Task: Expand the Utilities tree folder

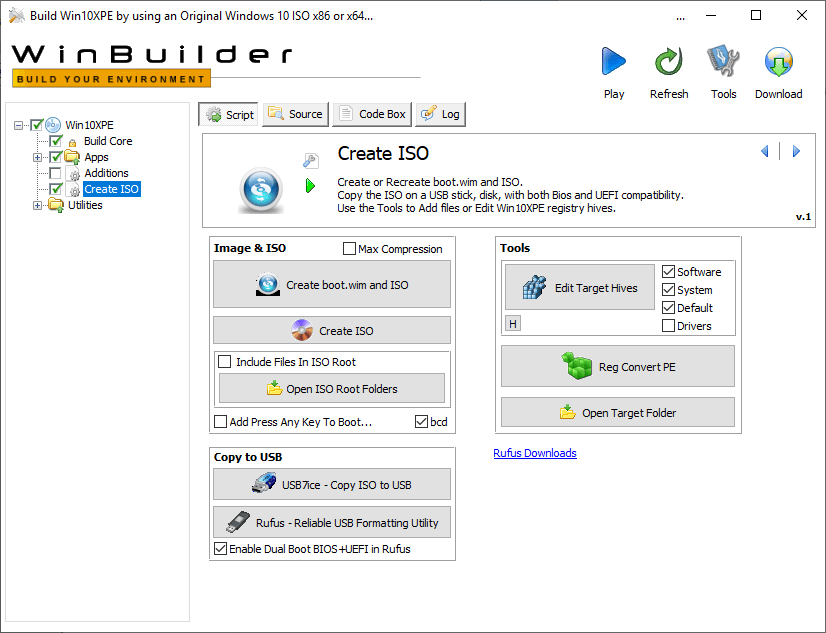Action: pos(37,205)
